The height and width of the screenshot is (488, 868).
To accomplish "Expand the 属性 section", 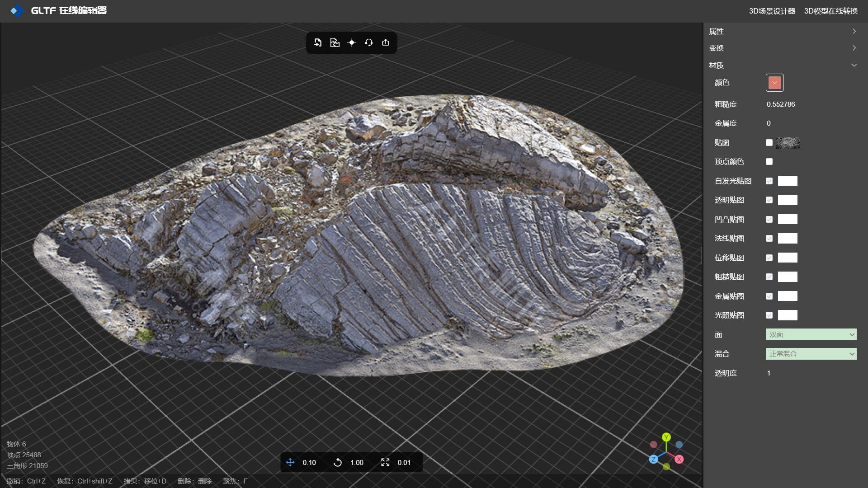I will pos(854,31).
